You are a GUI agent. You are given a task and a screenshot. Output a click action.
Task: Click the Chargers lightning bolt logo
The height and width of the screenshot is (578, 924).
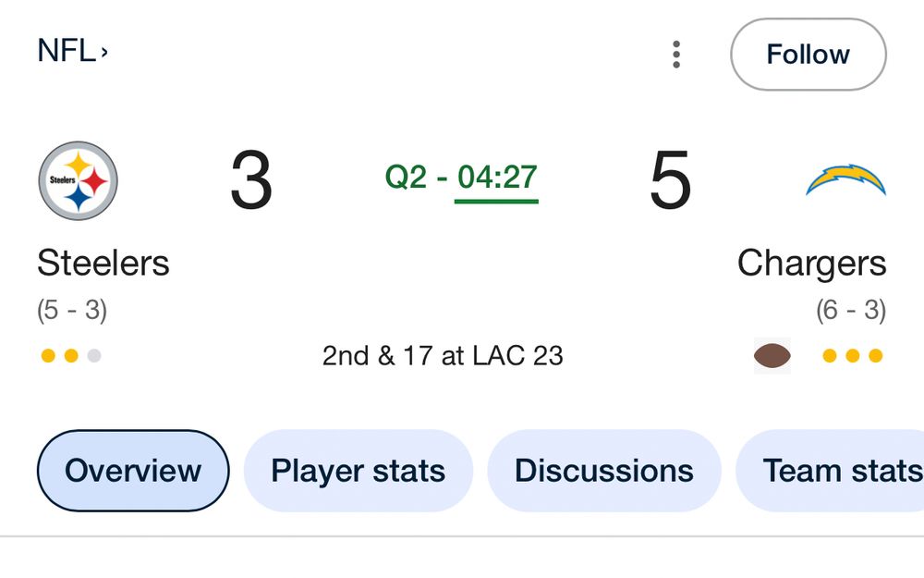tap(845, 180)
